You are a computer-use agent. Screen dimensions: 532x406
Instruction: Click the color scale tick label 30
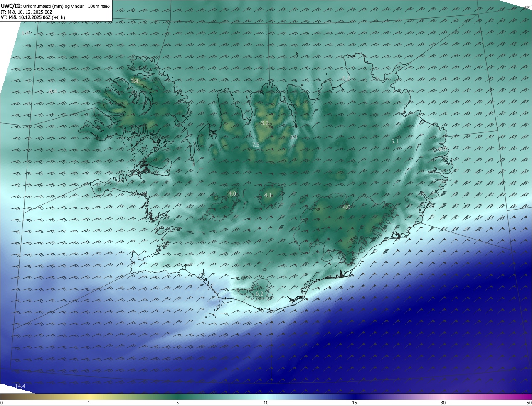[443, 403]
